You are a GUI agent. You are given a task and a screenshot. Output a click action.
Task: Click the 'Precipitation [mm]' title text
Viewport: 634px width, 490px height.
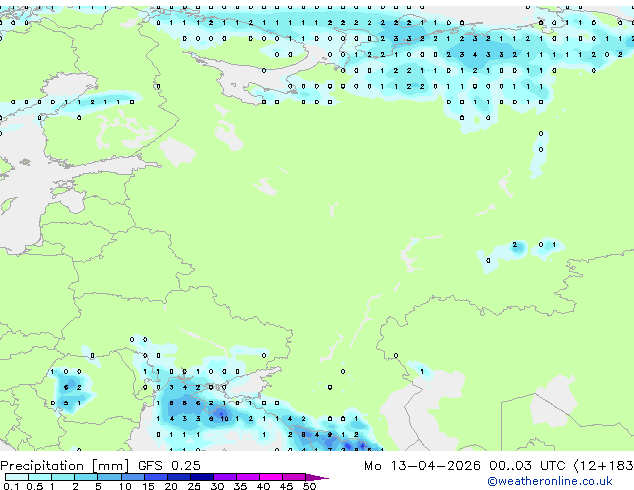click(65, 466)
